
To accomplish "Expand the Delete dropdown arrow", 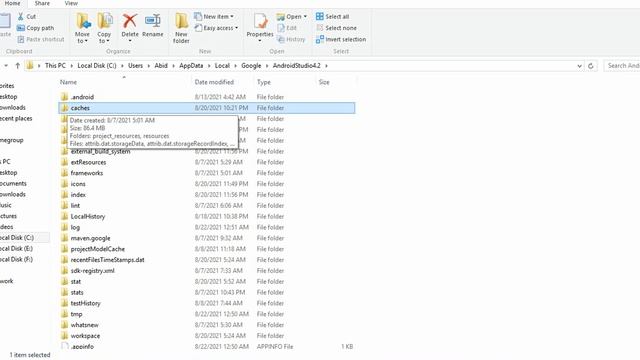I will [130, 41].
